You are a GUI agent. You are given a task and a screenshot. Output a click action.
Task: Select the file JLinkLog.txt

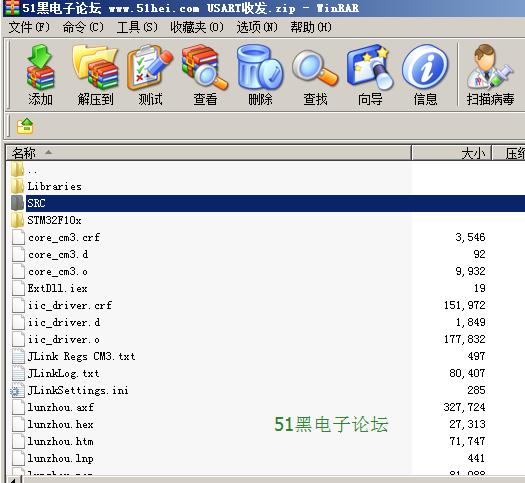click(63, 374)
